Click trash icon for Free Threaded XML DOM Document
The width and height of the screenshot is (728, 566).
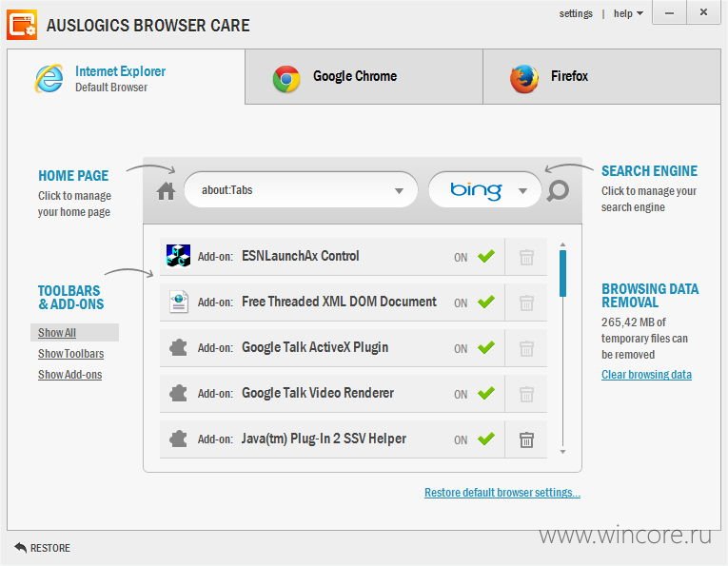click(526, 303)
